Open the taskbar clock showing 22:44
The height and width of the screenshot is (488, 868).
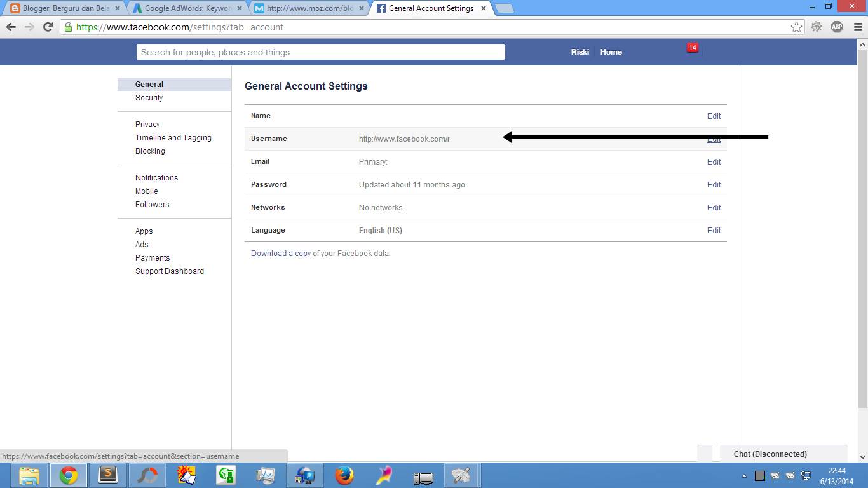(x=837, y=476)
